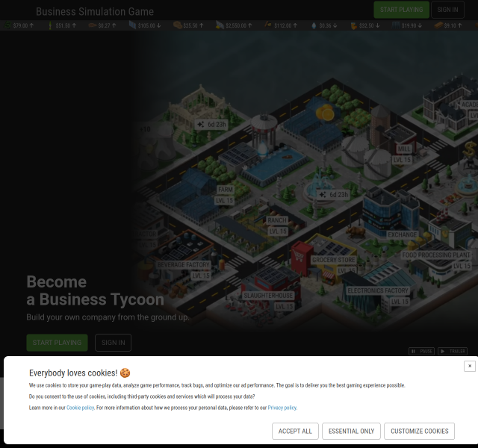Select the MILL building label

pos(404,149)
